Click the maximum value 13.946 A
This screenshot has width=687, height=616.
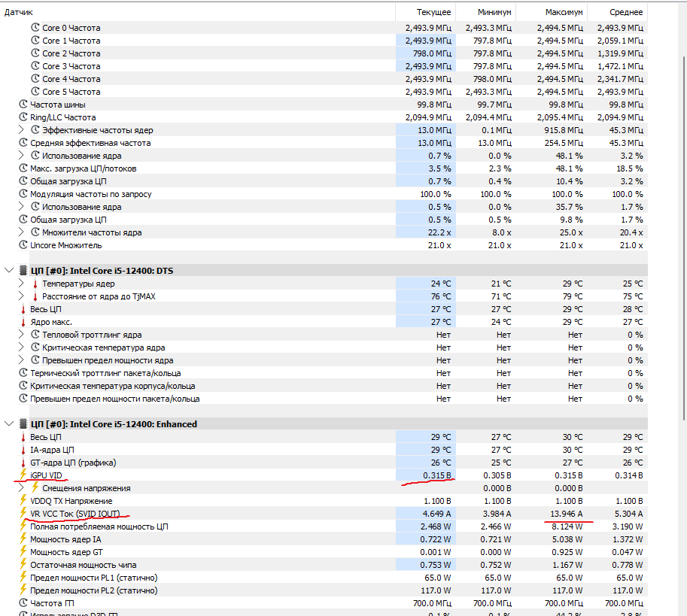click(x=567, y=514)
